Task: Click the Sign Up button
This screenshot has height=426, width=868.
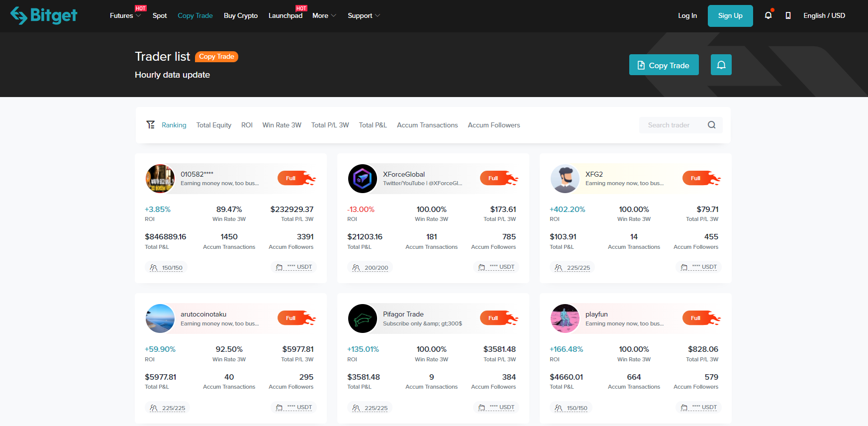Action: pyautogui.click(x=730, y=16)
